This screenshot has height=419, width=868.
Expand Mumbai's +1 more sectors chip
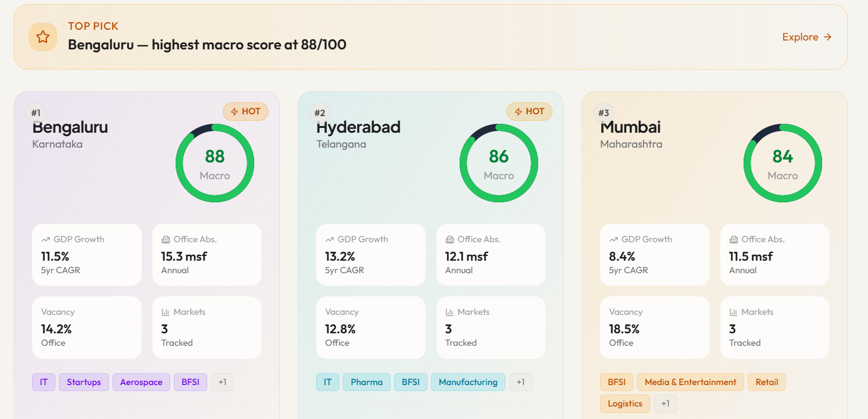coord(665,404)
